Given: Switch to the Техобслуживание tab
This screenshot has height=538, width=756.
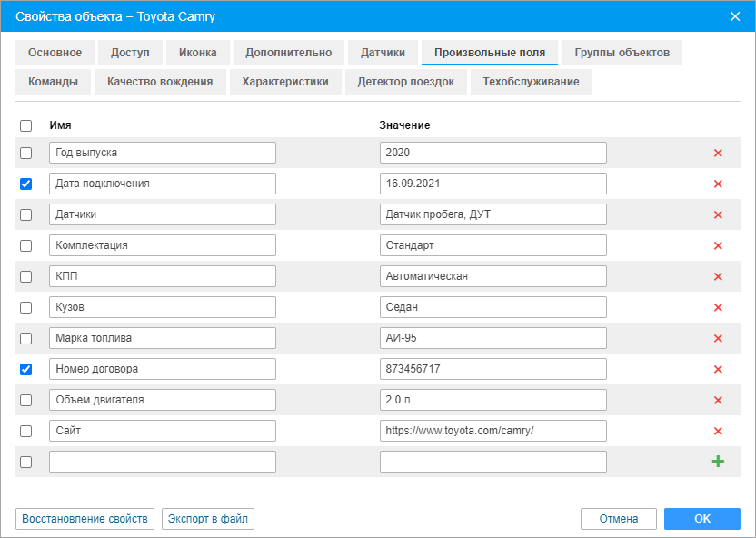Looking at the screenshot, I should [532, 82].
